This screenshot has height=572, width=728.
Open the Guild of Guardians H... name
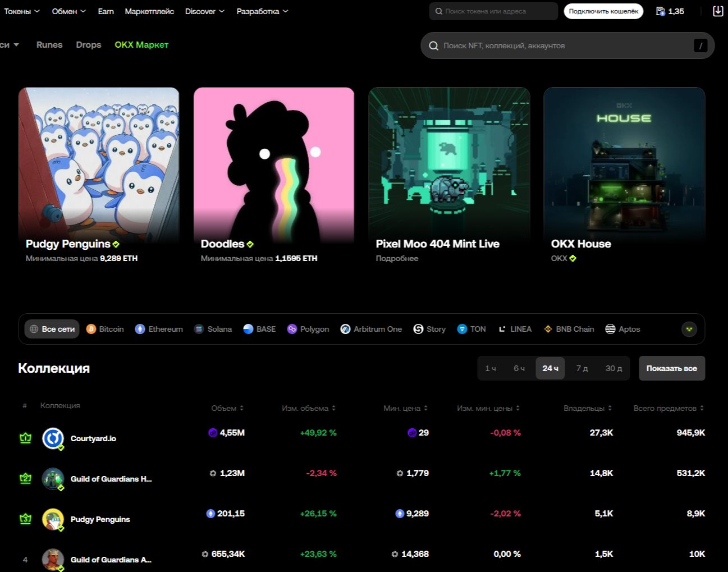point(111,479)
